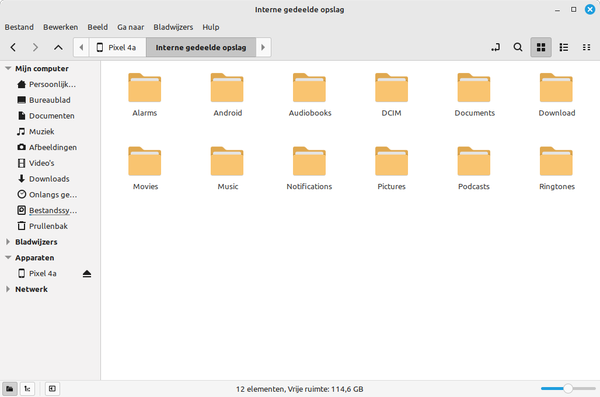Open Documenten in sidebar

click(51, 116)
